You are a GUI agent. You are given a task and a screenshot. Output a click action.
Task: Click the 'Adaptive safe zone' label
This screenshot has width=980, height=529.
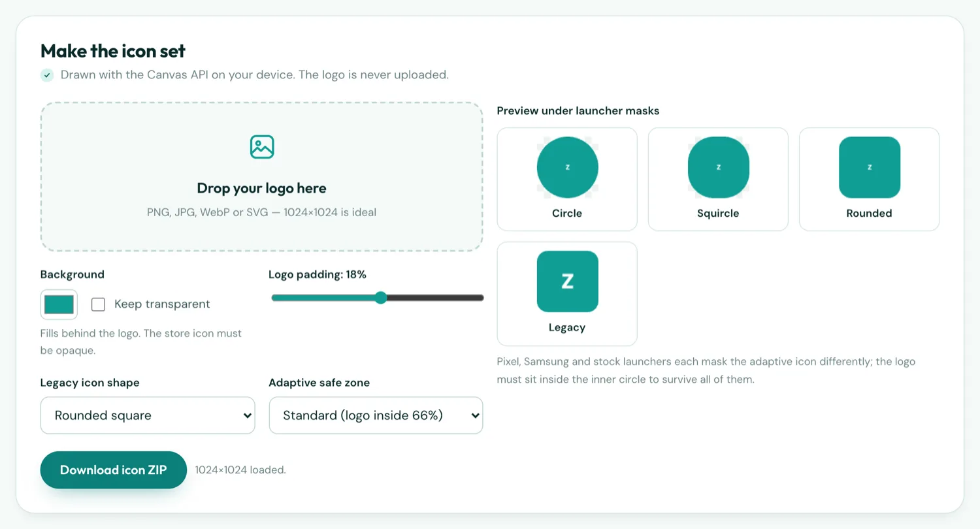tap(319, 383)
